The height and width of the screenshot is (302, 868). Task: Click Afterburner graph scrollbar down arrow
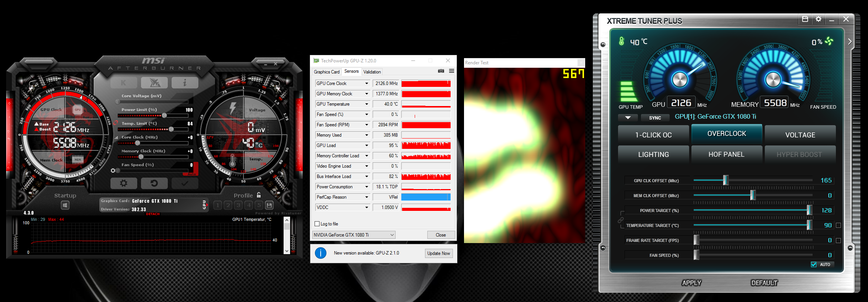tap(287, 251)
